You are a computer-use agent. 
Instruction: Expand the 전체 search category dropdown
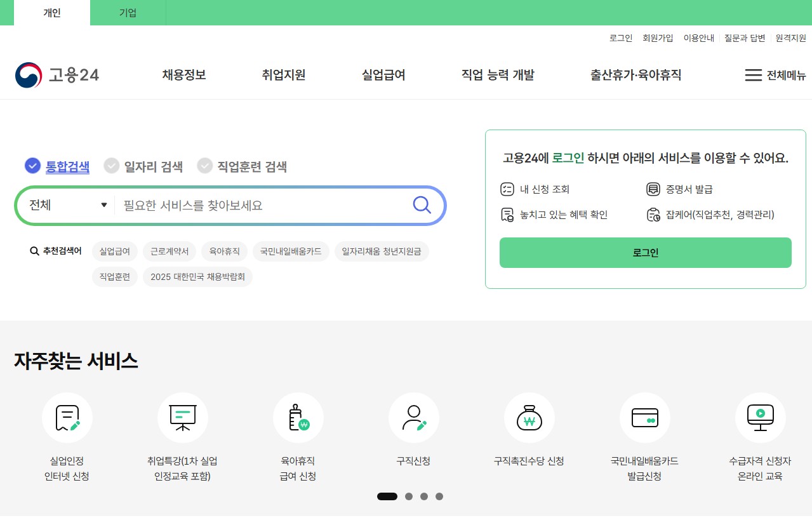click(x=68, y=205)
